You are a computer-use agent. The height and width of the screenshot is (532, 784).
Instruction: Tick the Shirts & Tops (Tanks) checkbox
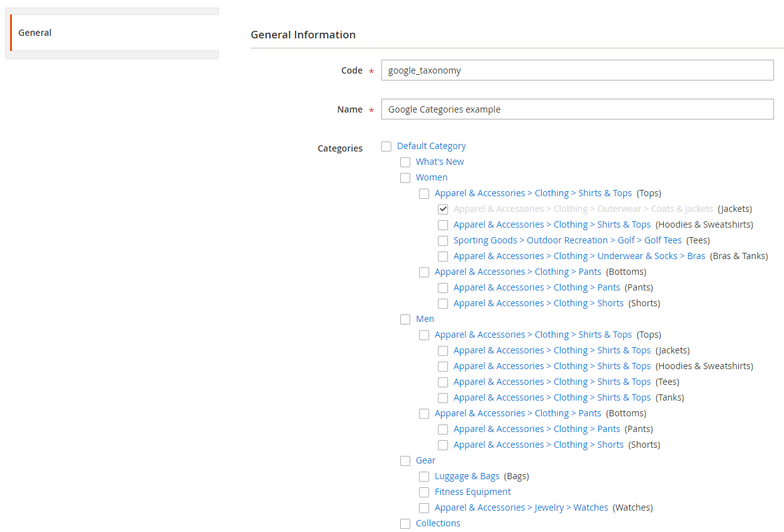pyautogui.click(x=443, y=398)
